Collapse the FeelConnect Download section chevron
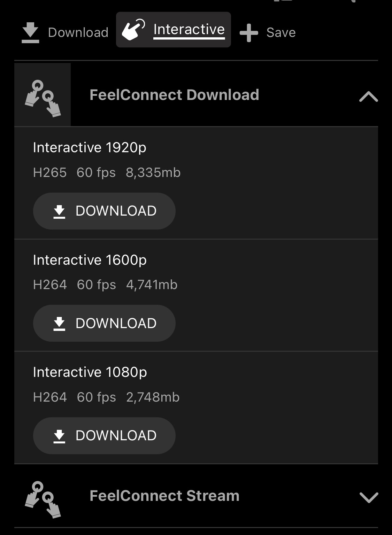Viewport: 392px width, 535px height. (x=368, y=96)
